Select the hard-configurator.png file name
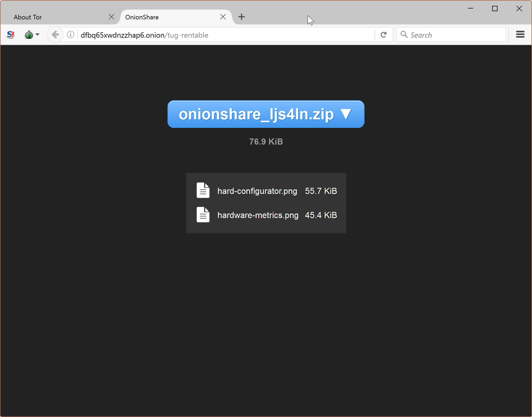This screenshot has width=532, height=417. 257,191
